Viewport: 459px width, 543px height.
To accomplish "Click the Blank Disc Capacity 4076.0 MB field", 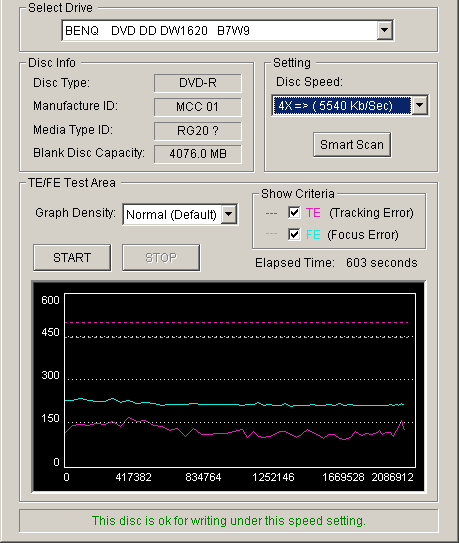I will (198, 154).
